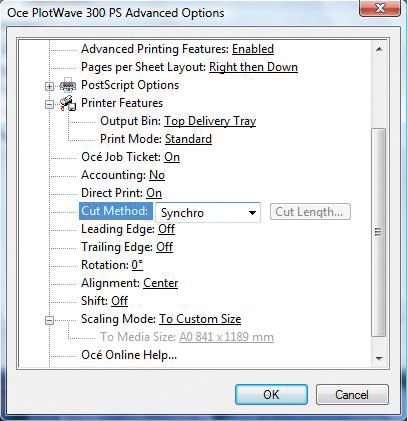
Task: Close the dialog with the X button
Action: tap(380, 8)
